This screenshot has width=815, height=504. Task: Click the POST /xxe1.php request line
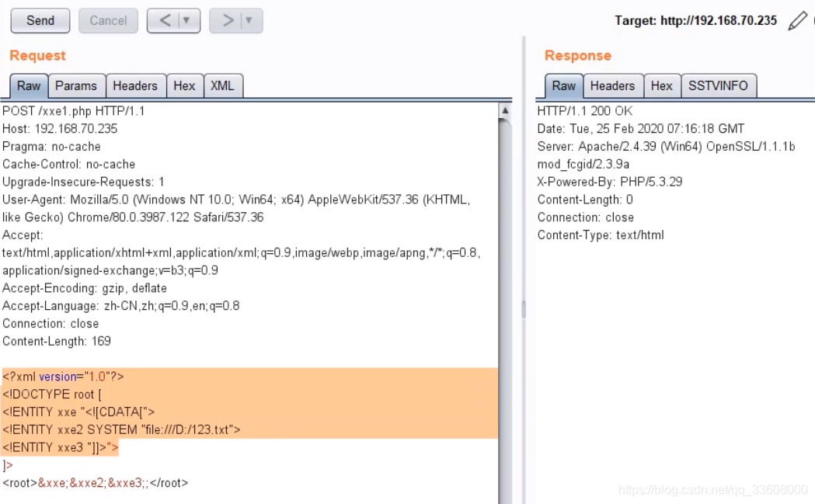pos(74,111)
